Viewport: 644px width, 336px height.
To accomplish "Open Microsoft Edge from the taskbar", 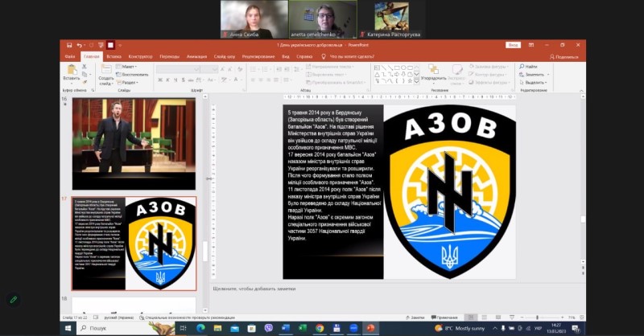I will pos(200,328).
